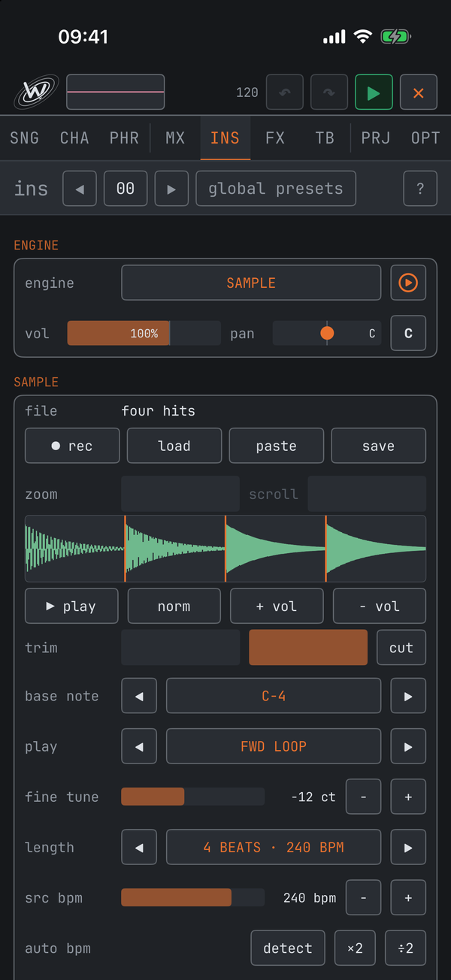Click the paste button
Screen dimensions: 451x980
click(x=277, y=446)
